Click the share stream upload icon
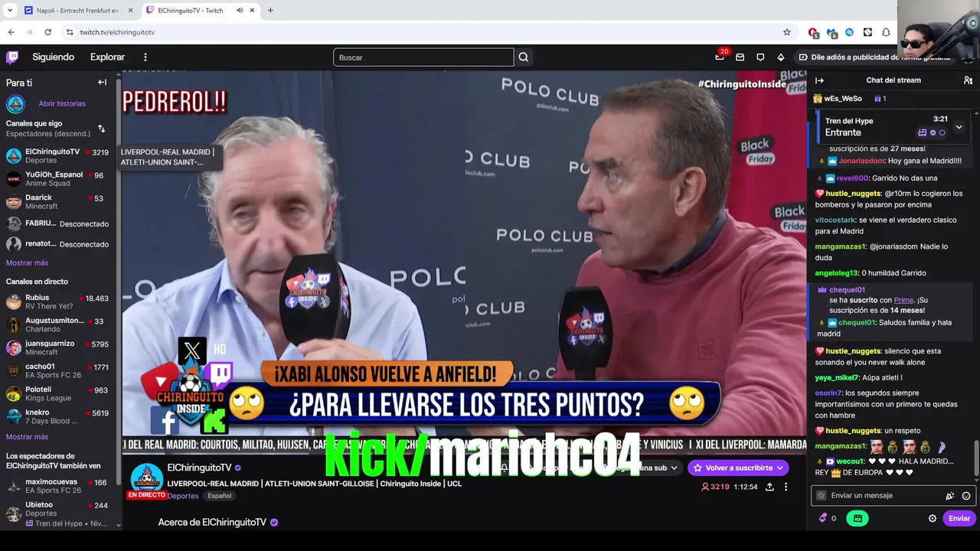Viewport: 980px width, 551px height. coord(769,487)
